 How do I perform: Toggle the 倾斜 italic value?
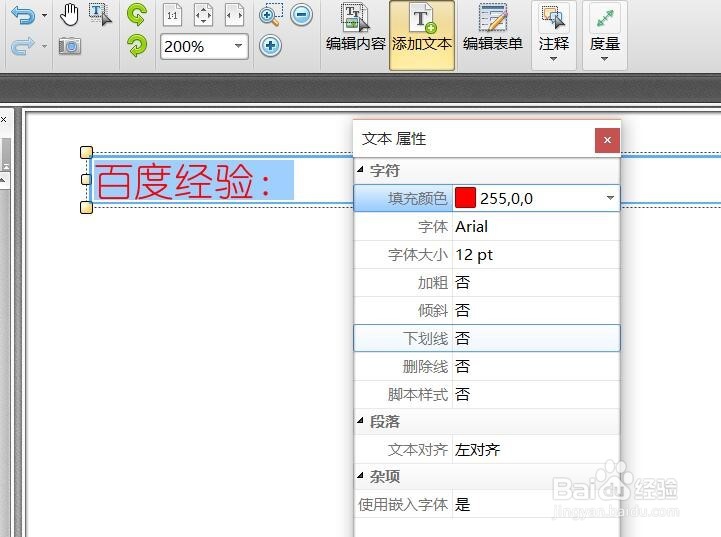(536, 311)
